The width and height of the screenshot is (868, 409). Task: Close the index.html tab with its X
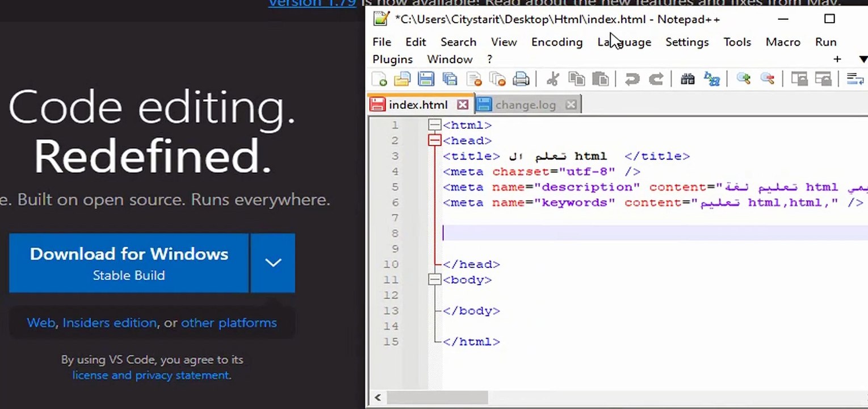(463, 105)
